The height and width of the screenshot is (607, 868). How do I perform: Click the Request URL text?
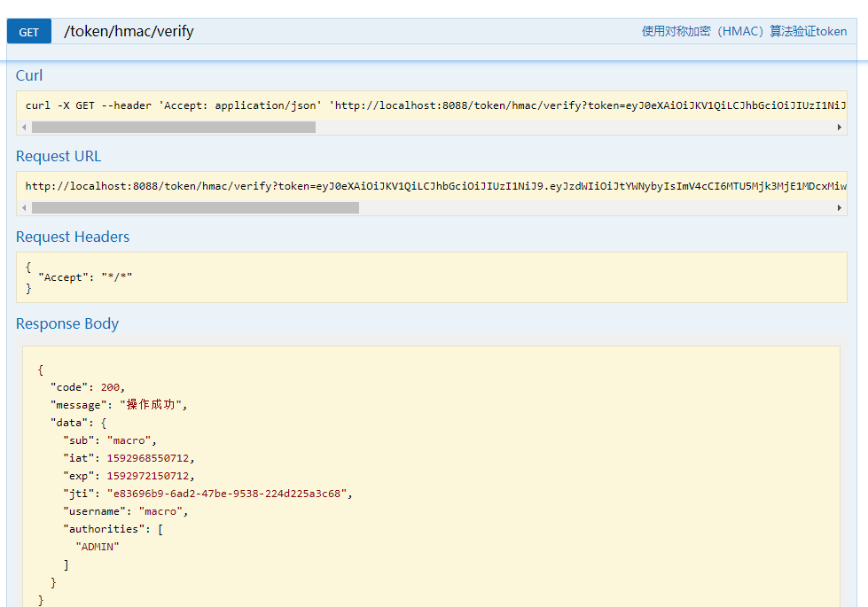pyautogui.click(x=435, y=186)
